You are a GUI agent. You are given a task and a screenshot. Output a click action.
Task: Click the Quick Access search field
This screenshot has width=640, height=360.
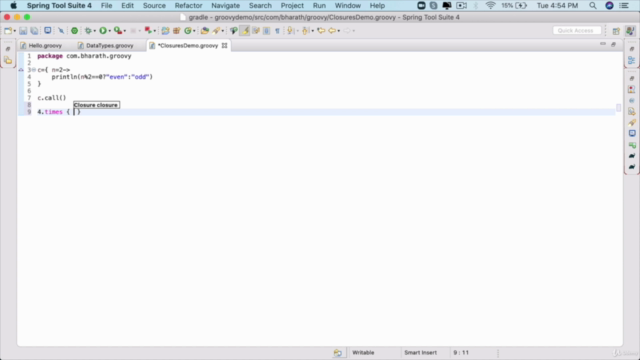pos(576,31)
